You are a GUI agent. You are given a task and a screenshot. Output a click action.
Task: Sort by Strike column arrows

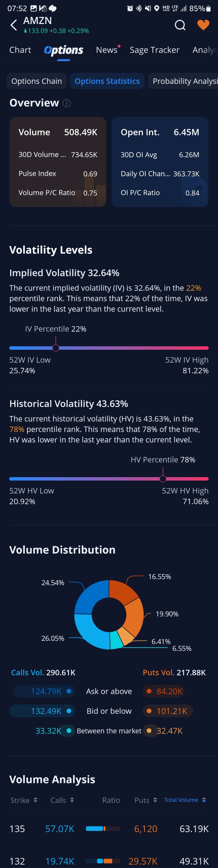pos(35,800)
